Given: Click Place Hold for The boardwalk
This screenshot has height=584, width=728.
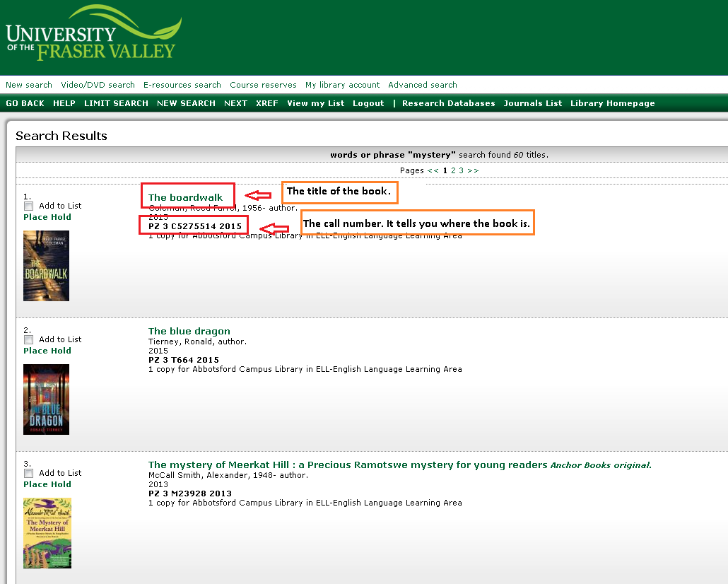Looking at the screenshot, I should point(47,217).
